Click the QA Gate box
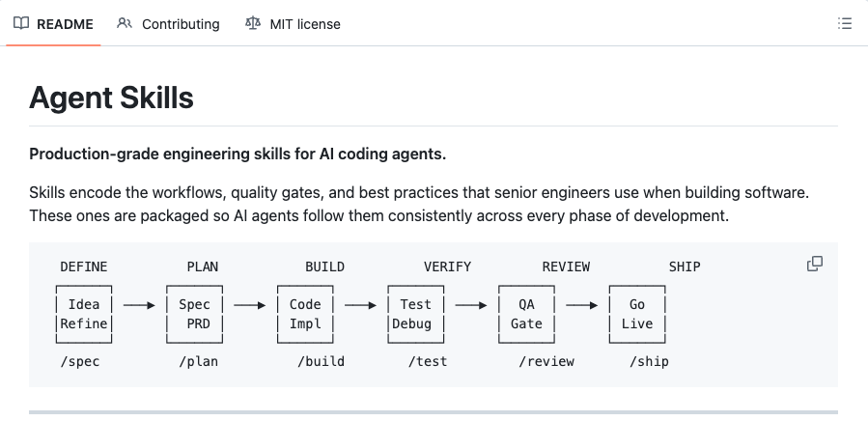 point(526,314)
